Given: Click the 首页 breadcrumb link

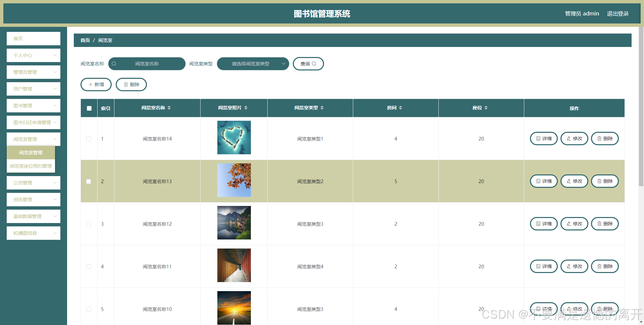Looking at the screenshot, I should (85, 40).
